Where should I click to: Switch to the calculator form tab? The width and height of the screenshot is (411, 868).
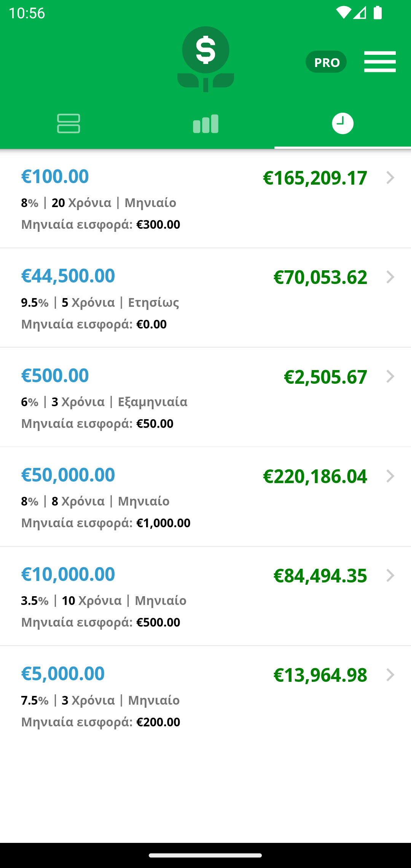pyautogui.click(x=68, y=123)
